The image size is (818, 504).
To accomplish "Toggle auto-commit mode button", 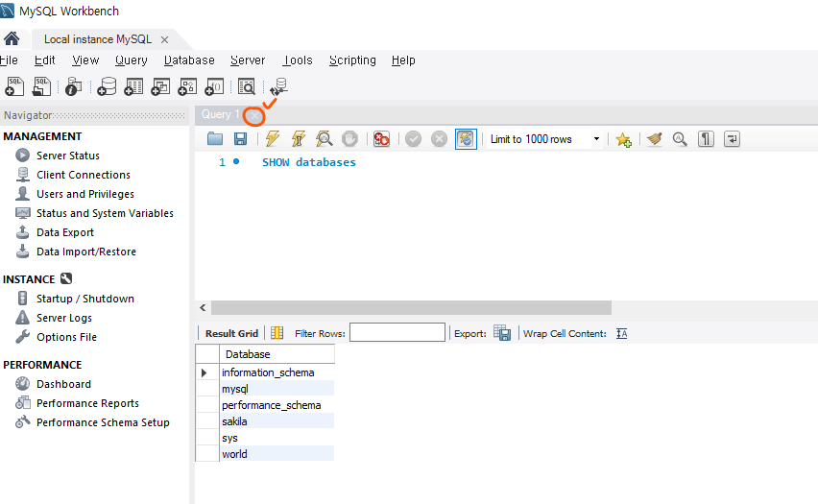I will pos(466,139).
